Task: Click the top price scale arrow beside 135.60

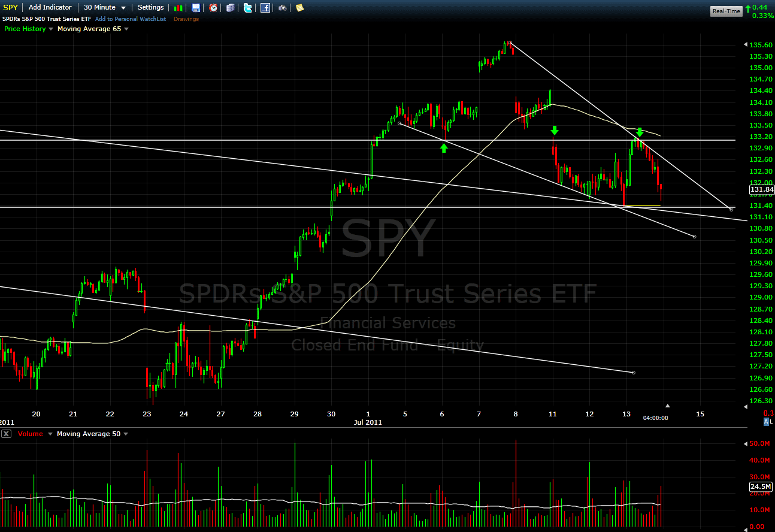Action: coord(746,45)
